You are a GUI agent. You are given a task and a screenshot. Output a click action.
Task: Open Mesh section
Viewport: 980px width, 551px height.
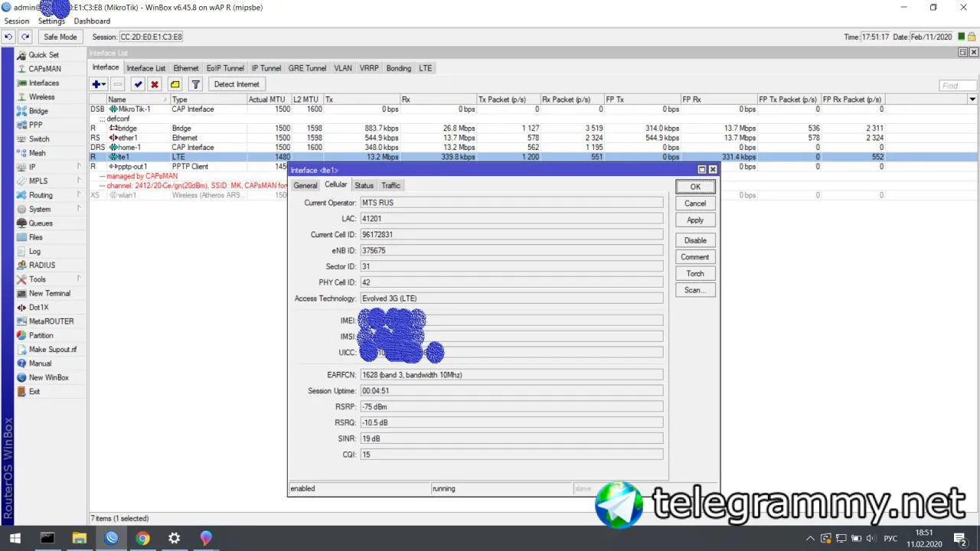pos(37,153)
